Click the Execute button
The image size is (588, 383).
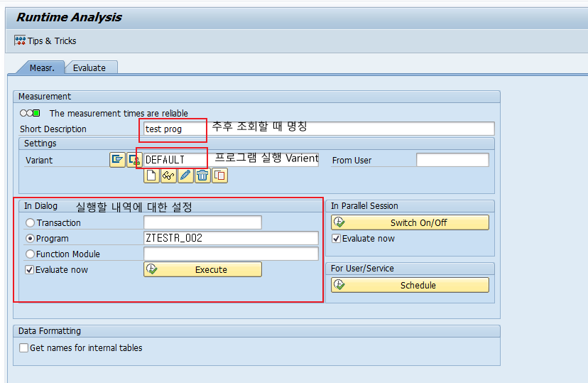point(202,269)
